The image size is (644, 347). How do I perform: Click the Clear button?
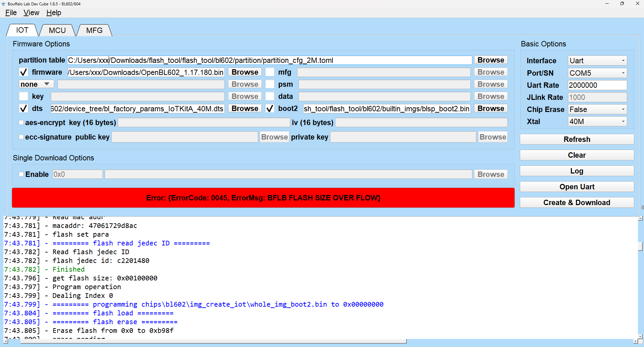577,155
